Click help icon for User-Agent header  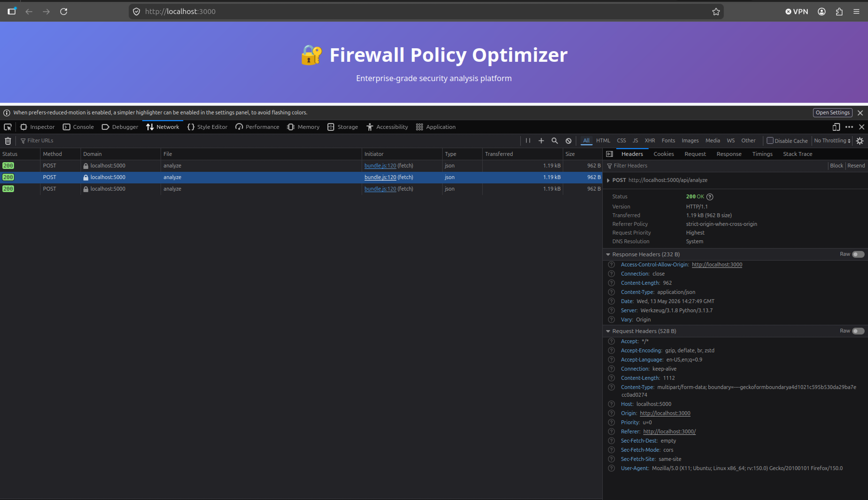tap(611, 468)
